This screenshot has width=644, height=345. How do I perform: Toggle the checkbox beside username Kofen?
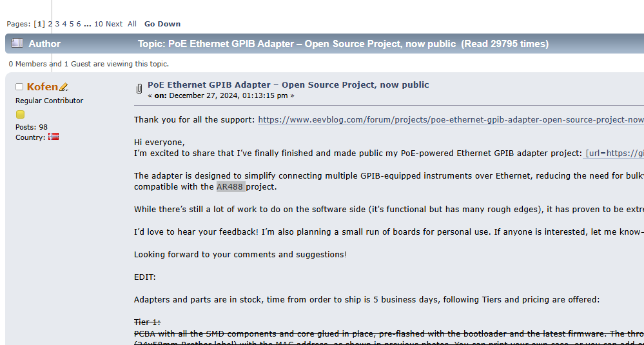pyautogui.click(x=19, y=87)
